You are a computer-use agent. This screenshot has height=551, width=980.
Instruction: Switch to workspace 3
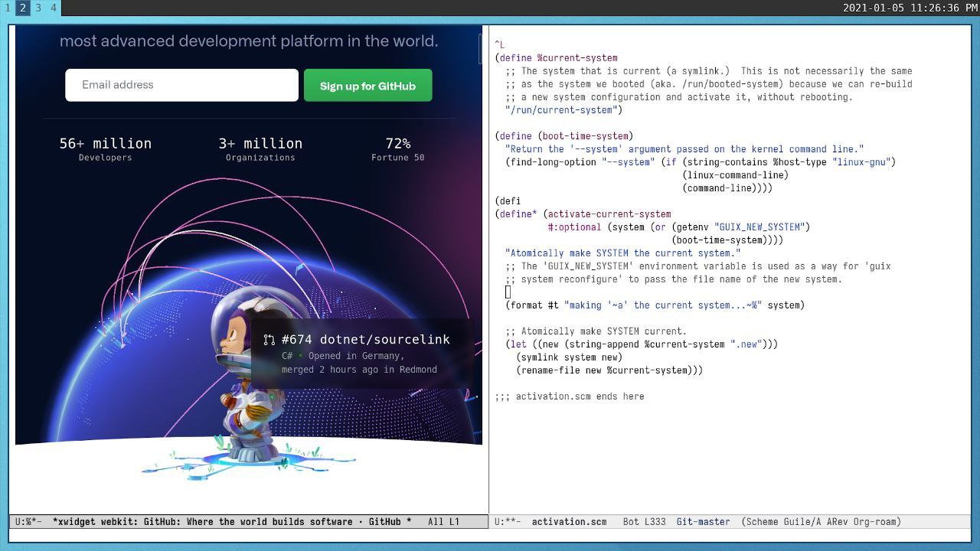pos(38,8)
